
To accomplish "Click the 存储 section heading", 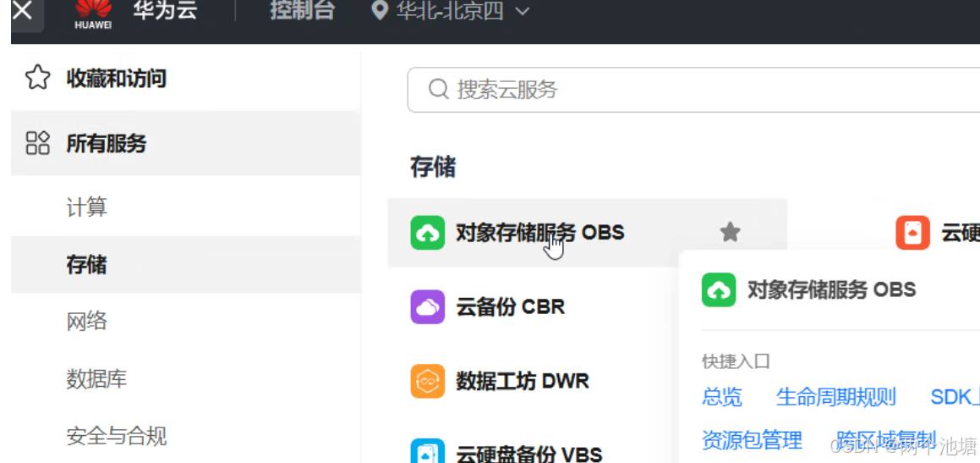I will pos(432,167).
